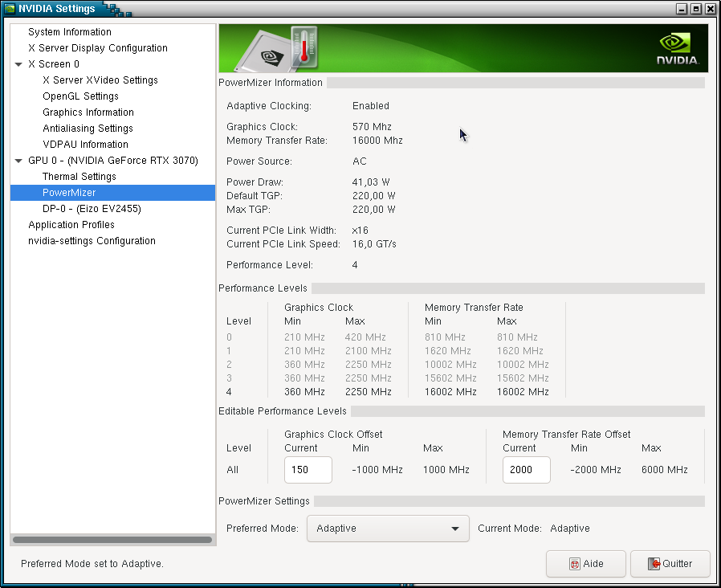Click the '16002 MHz' memory max value

523,392
